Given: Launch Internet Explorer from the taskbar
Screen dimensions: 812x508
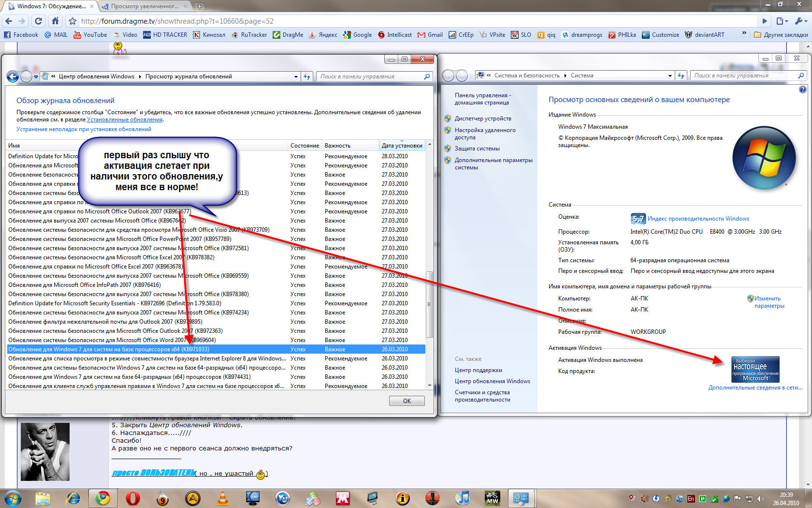Looking at the screenshot, I should [73, 498].
